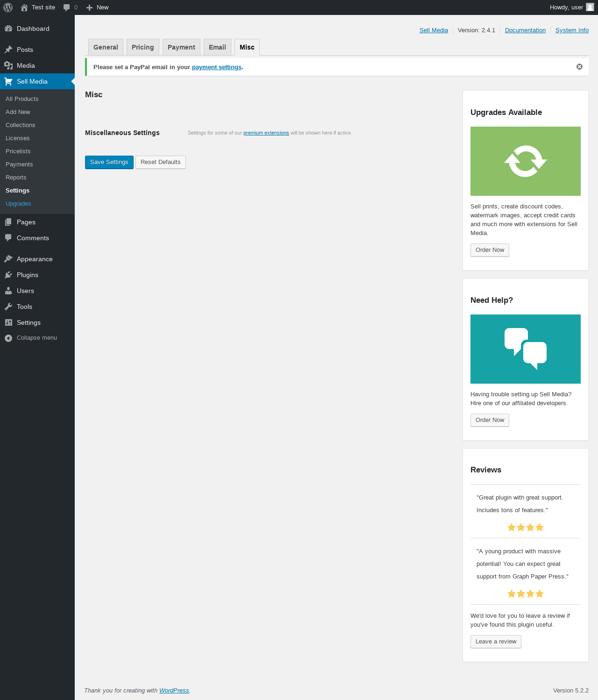This screenshot has width=598, height=700.
Task: Follow the payment settings link
Action: pyautogui.click(x=217, y=67)
